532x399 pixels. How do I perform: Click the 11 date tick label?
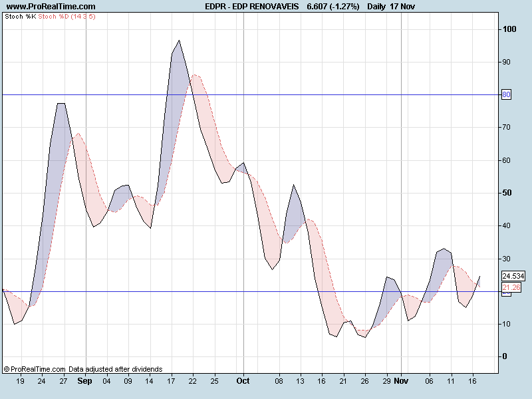451,381
